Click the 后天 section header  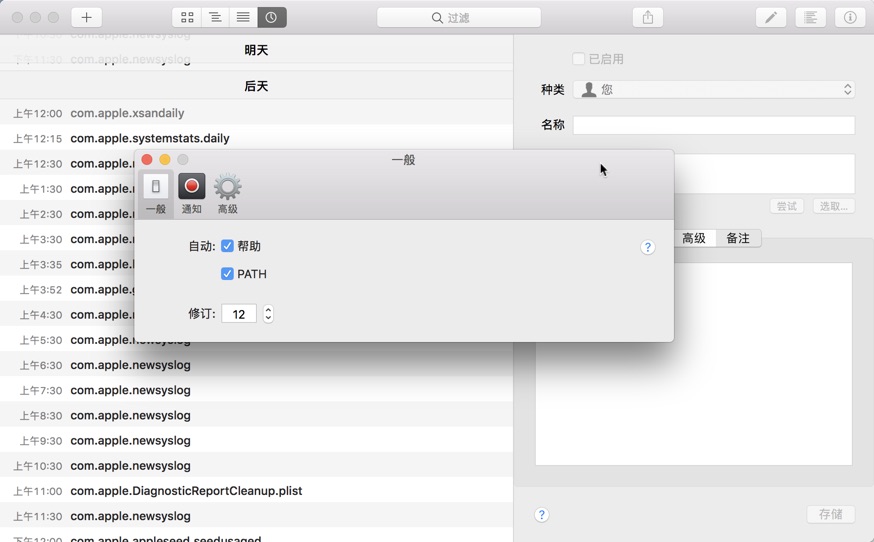[256, 86]
